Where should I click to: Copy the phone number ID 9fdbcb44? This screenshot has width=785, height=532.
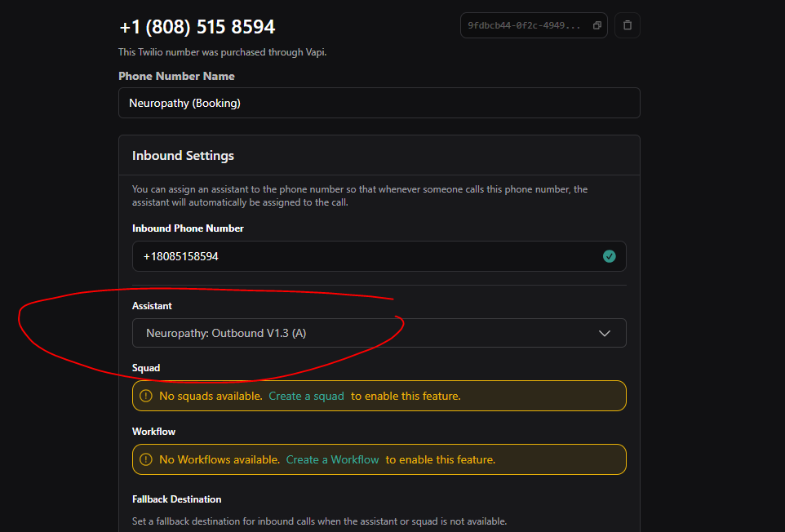pyautogui.click(x=597, y=25)
